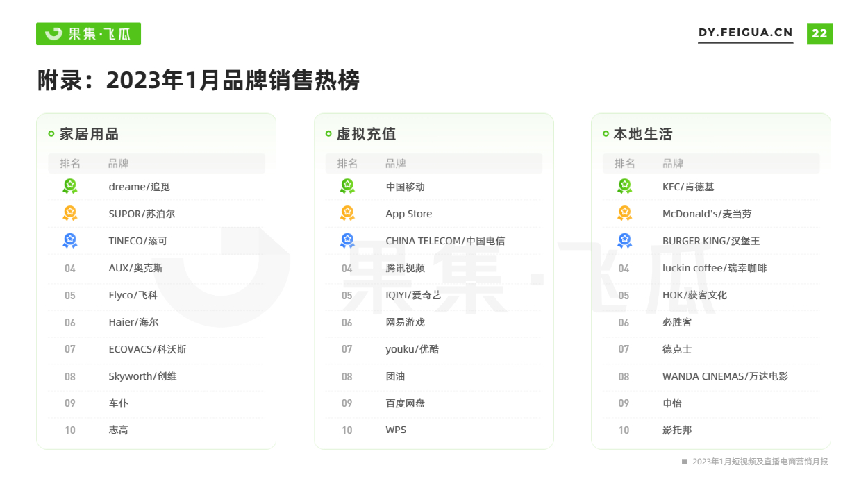Image resolution: width=868 pixels, height=488 pixels.
Task: Click the green bullet before 虚拟充值
Action: (328, 134)
